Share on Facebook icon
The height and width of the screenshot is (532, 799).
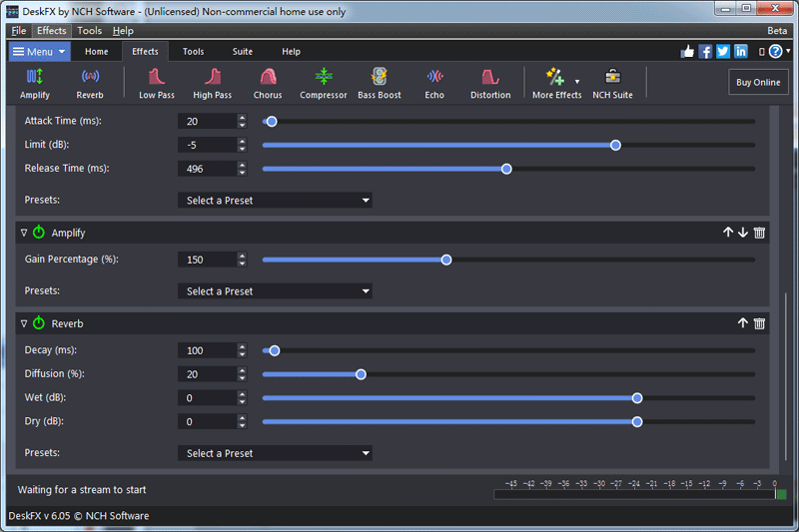point(705,52)
